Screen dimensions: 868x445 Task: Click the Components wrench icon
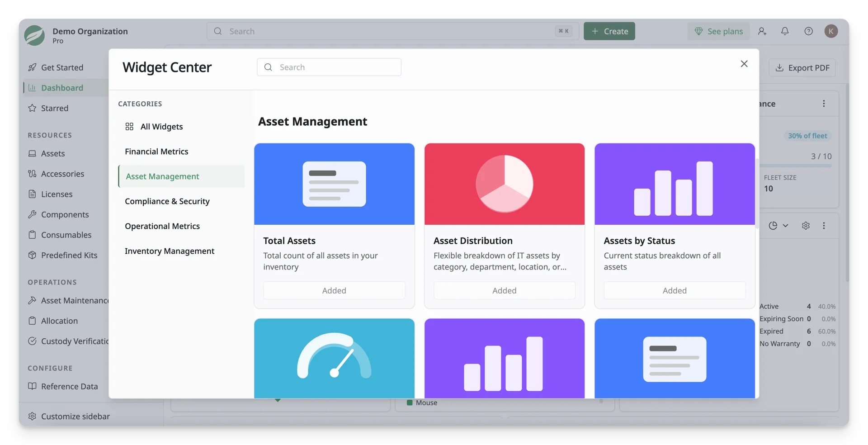[32, 214]
